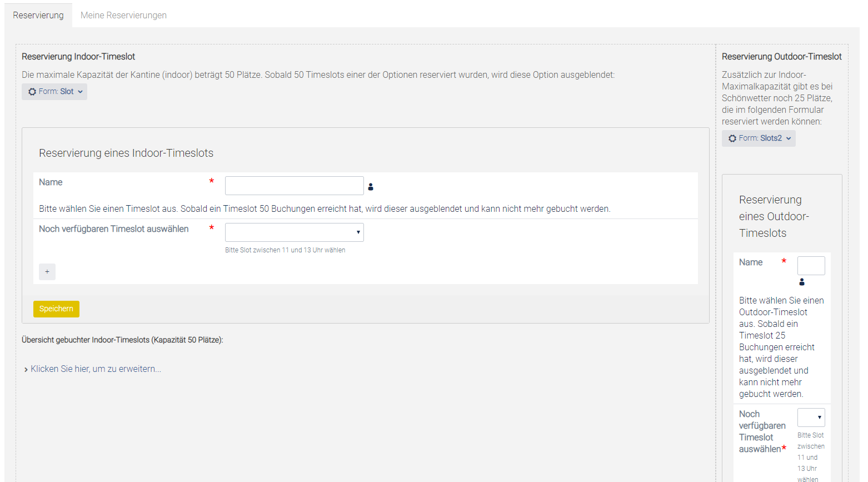868x482 pixels.
Task: Click the gear icon in Form: Slot
Action: (32, 92)
